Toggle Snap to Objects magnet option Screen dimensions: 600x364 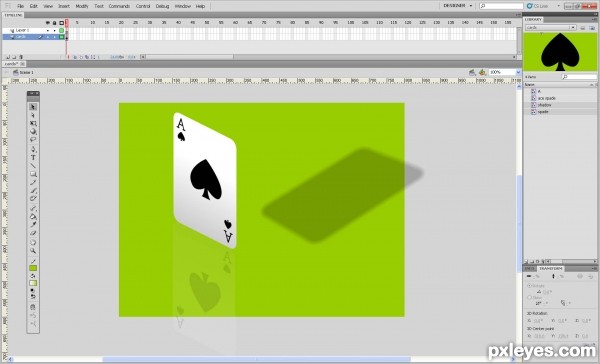click(33, 307)
